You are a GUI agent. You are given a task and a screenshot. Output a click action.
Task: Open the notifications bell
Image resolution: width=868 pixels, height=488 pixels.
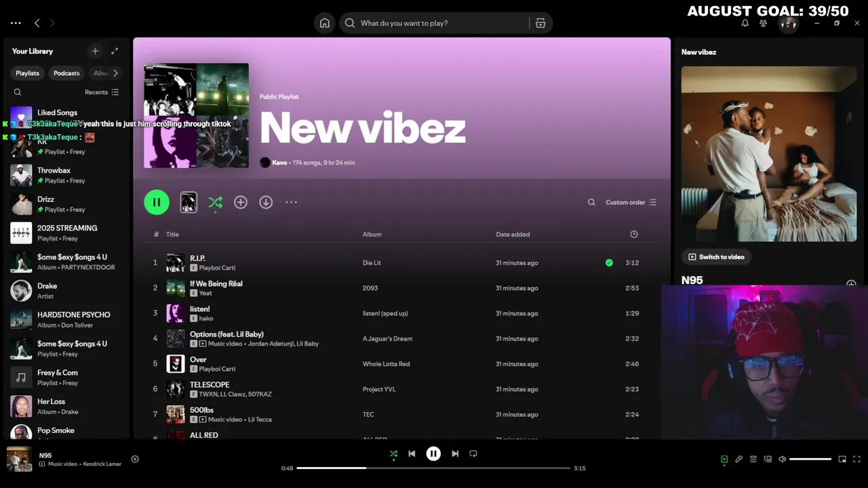pyautogui.click(x=745, y=23)
